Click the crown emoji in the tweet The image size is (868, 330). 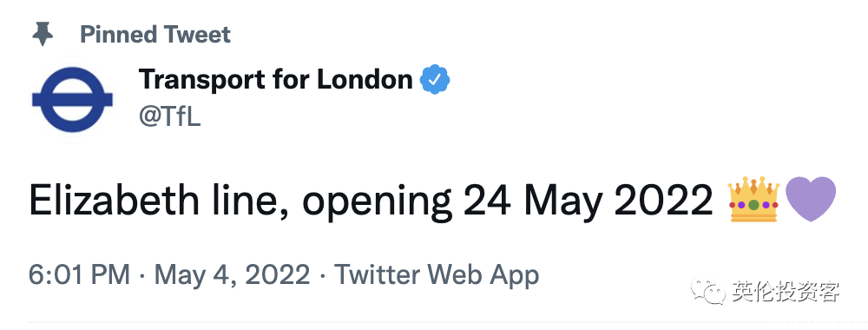tap(754, 200)
